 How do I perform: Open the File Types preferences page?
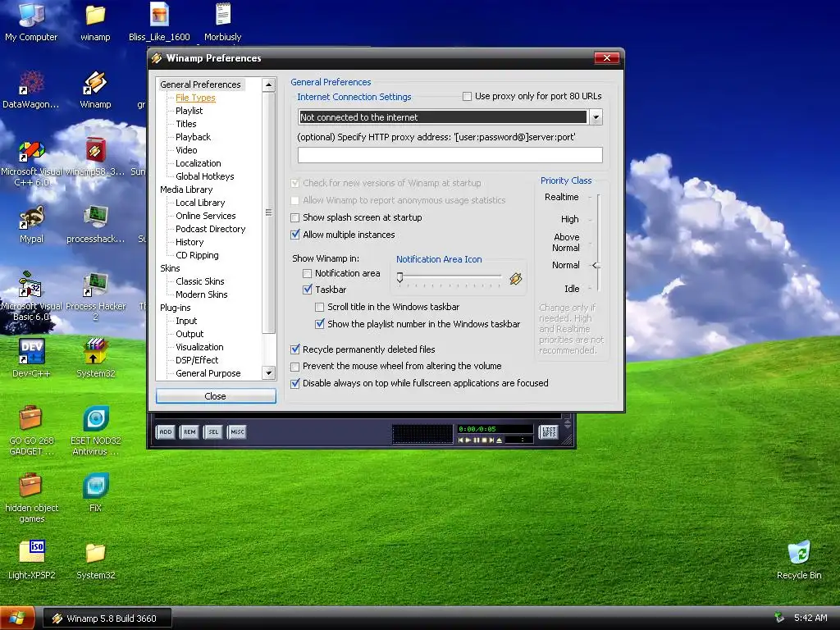tap(195, 98)
